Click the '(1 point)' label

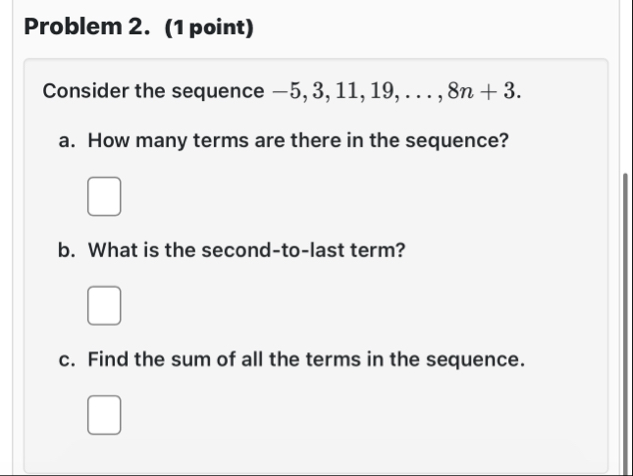[209, 27]
